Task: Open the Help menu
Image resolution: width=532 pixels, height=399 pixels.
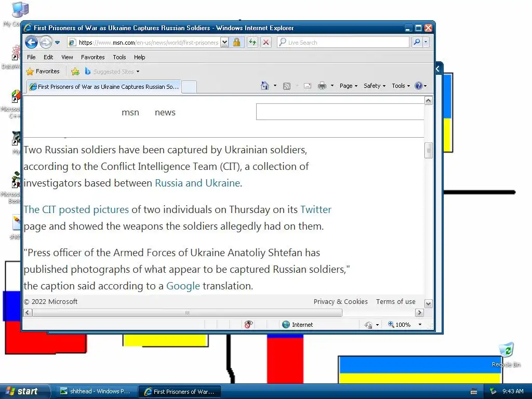Action: [139, 57]
